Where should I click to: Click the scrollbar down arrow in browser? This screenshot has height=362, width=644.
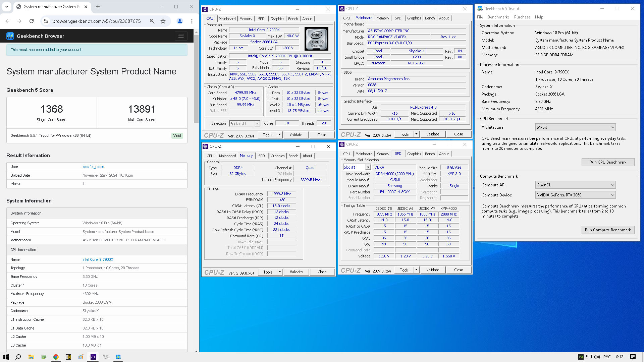click(x=197, y=351)
